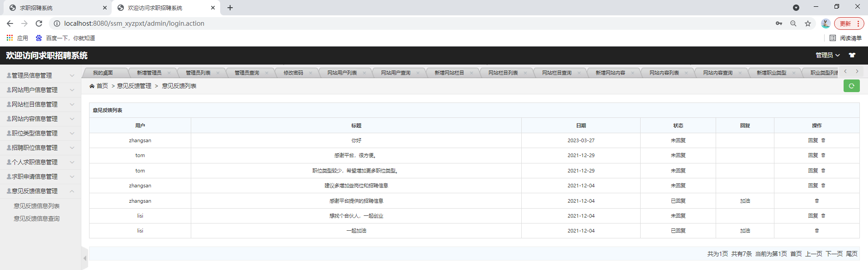Image resolution: width=868 pixels, height=270 pixels.
Task: Expand the 职位类型信息管理 menu
Action: [41, 133]
